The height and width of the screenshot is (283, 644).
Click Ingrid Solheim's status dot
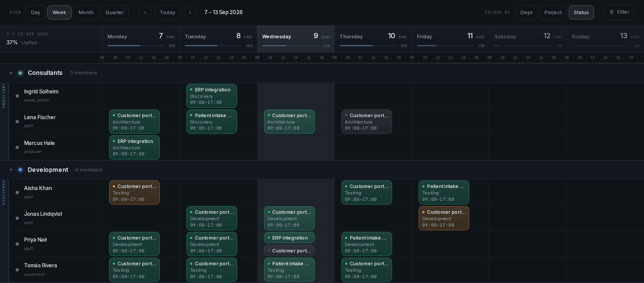click(x=17, y=96)
